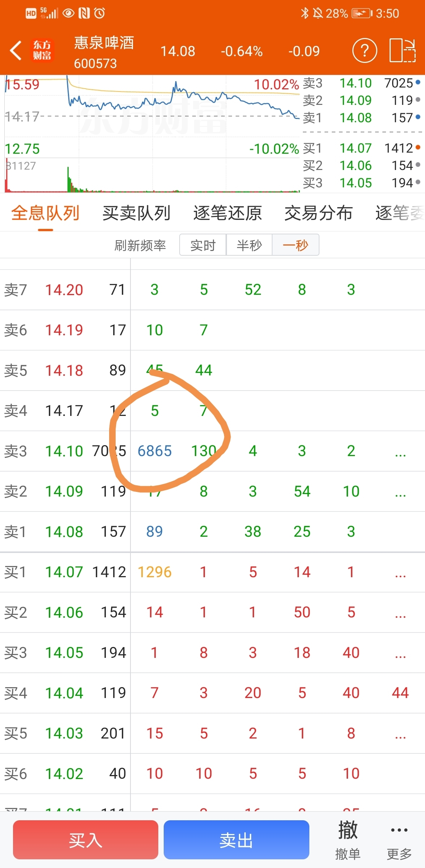Tap the battery indicator in status bar

(362, 13)
